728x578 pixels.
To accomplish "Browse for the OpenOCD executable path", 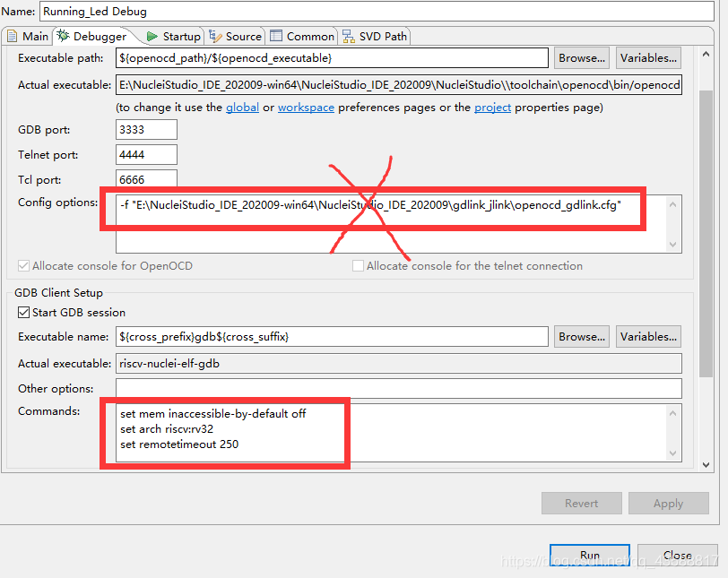I will click(x=582, y=58).
